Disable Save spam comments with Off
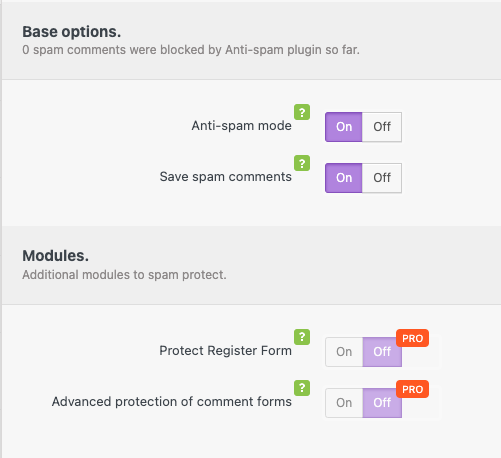Viewport: 501px width, 458px height. coord(382,178)
